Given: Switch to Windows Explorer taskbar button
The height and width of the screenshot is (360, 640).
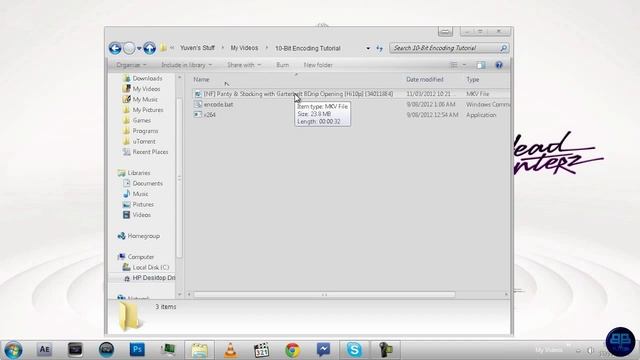Looking at the screenshot, I should click(x=200, y=350).
